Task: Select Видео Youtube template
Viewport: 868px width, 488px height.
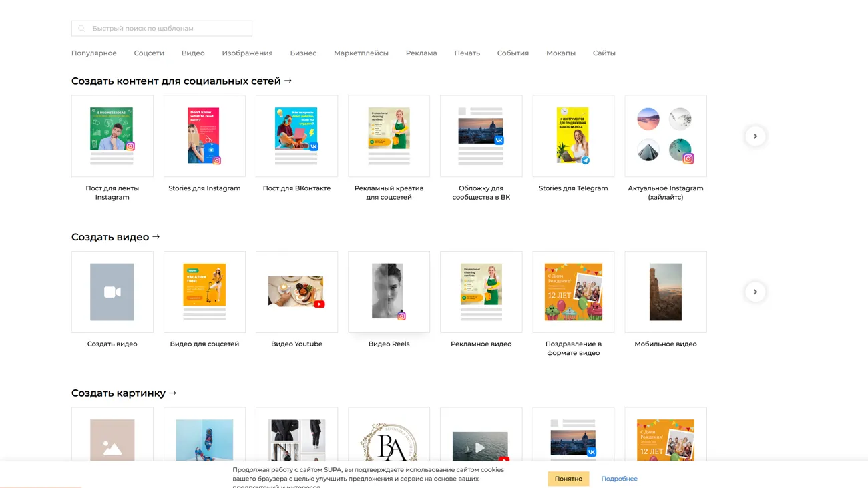Action: [x=296, y=292]
